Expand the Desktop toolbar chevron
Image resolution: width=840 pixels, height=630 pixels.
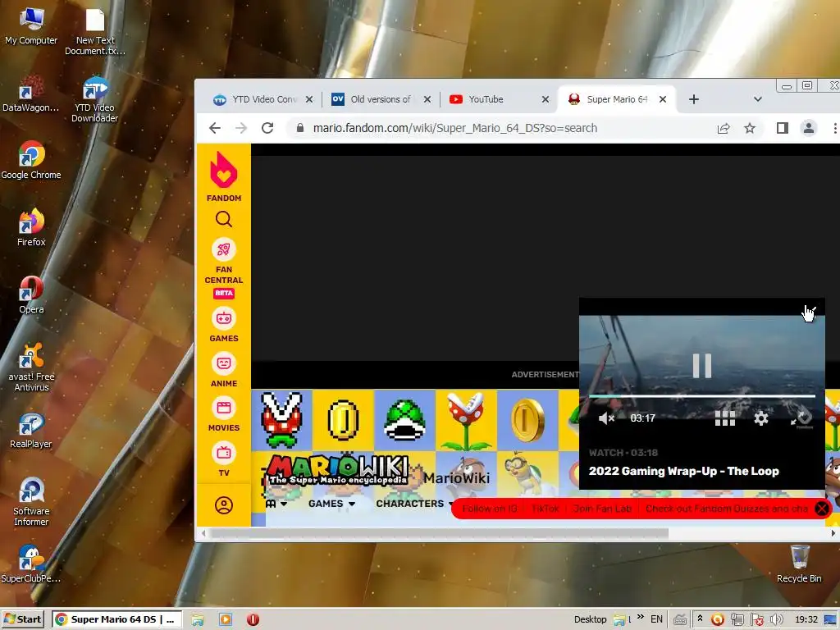point(640,618)
